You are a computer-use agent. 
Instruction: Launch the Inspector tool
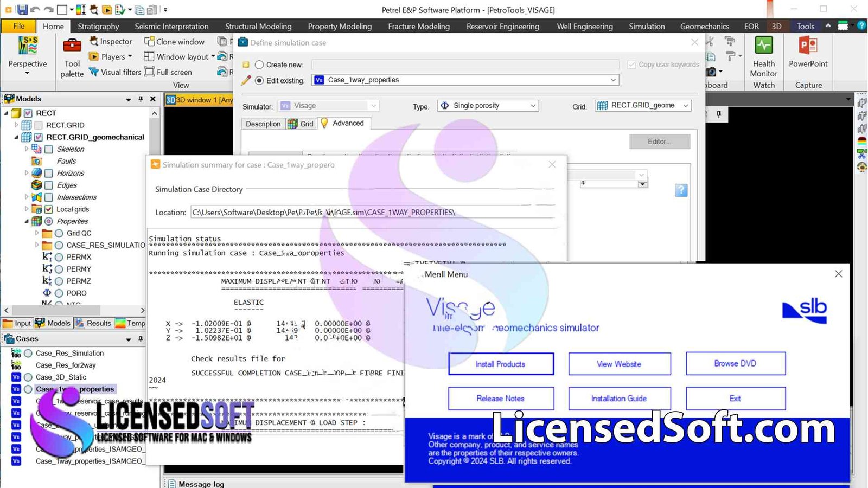111,41
